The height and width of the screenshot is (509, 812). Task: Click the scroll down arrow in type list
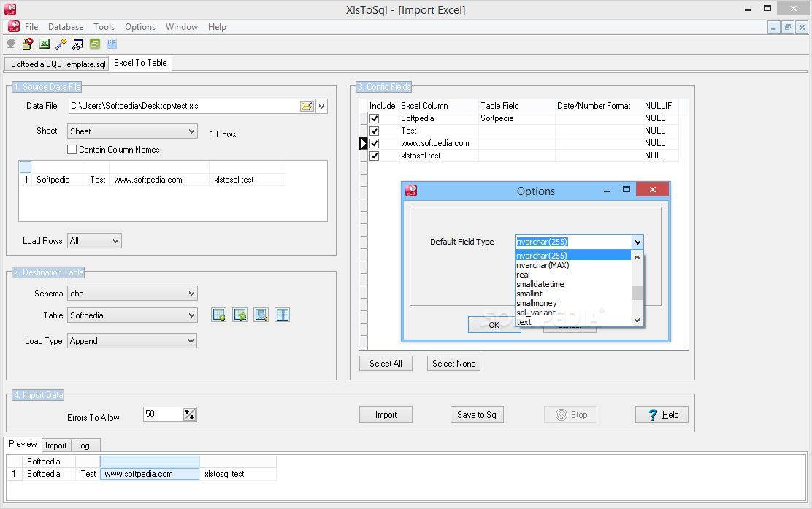[x=637, y=321]
